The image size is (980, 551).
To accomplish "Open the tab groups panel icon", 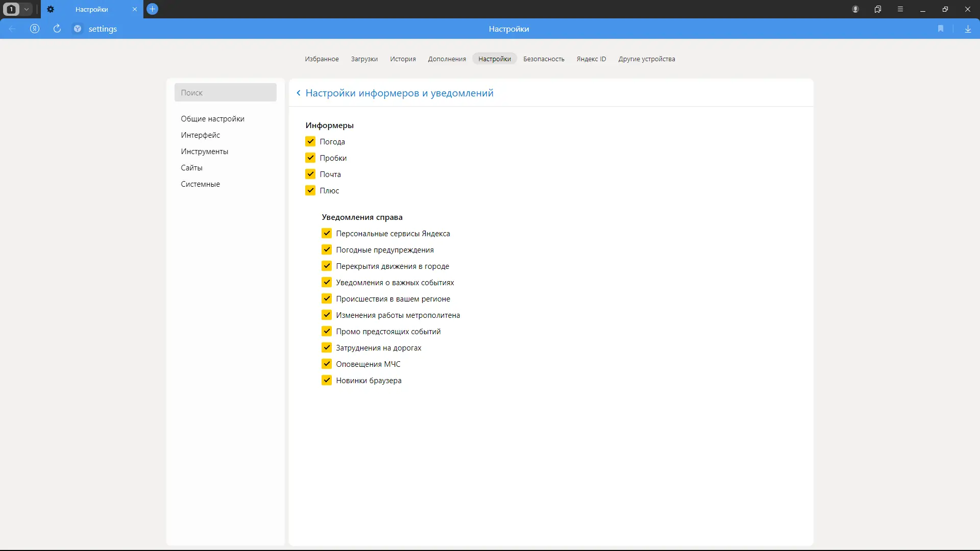I will (x=878, y=9).
